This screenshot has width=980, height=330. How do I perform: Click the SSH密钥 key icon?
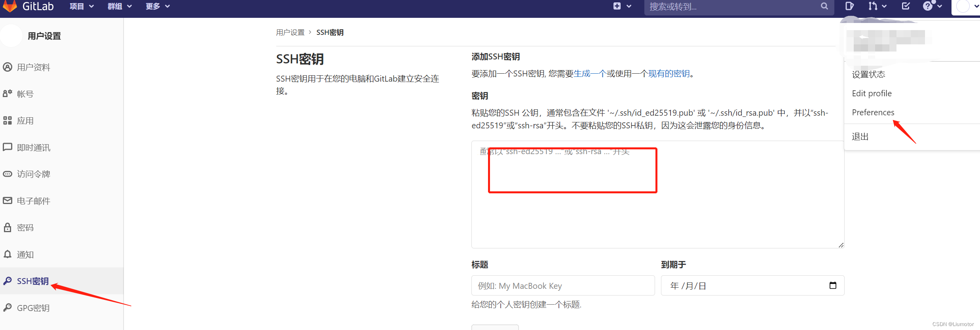(8, 281)
